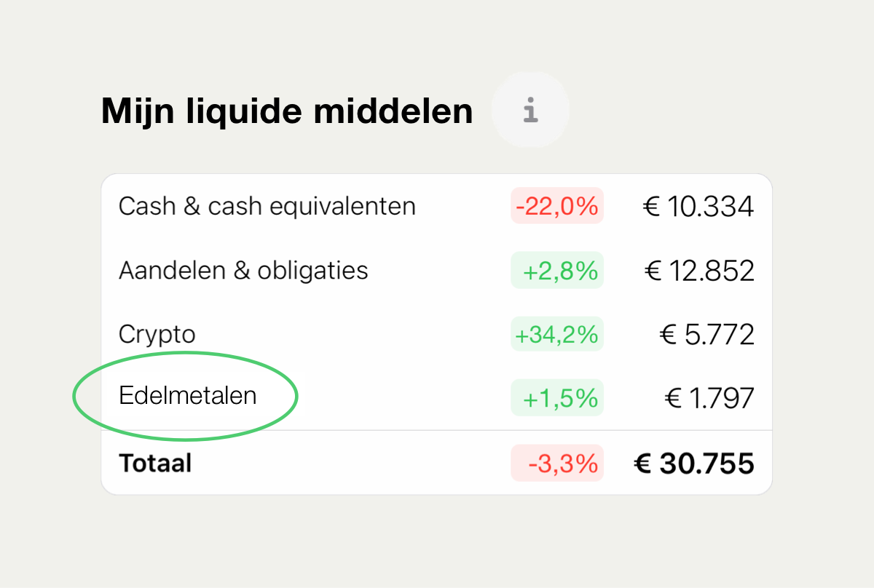874x588 pixels.
Task: Open the info icon beside the heading
Action: tap(530, 111)
